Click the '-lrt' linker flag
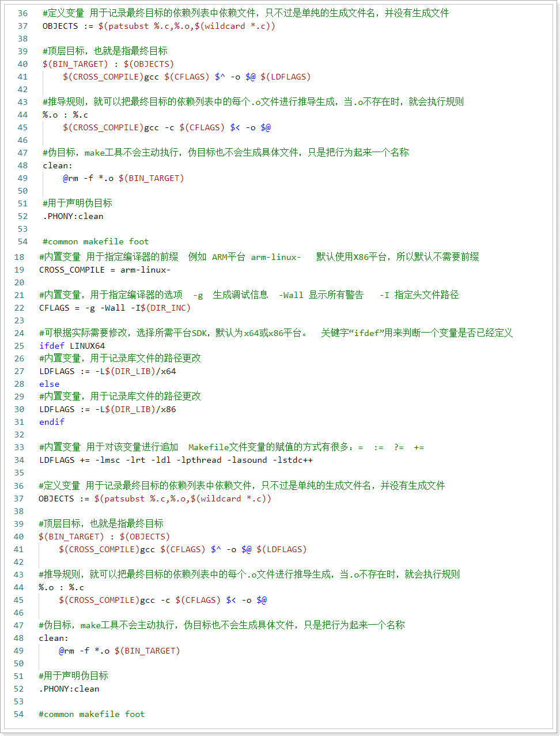The image size is (560, 736). coord(135,460)
